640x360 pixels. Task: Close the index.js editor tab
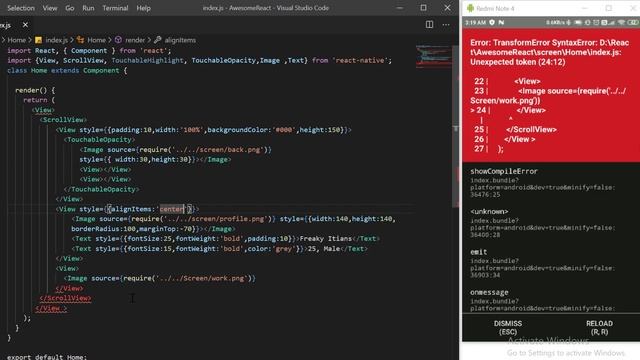[25, 25]
